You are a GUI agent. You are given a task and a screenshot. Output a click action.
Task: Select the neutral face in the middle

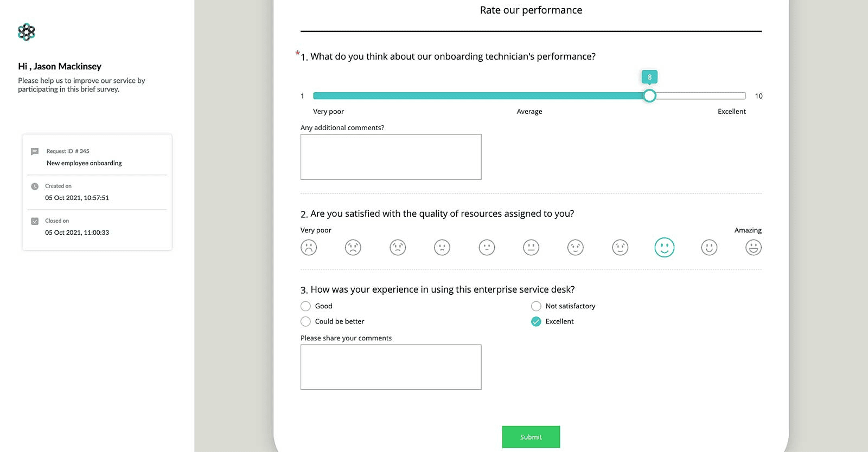pyautogui.click(x=531, y=247)
